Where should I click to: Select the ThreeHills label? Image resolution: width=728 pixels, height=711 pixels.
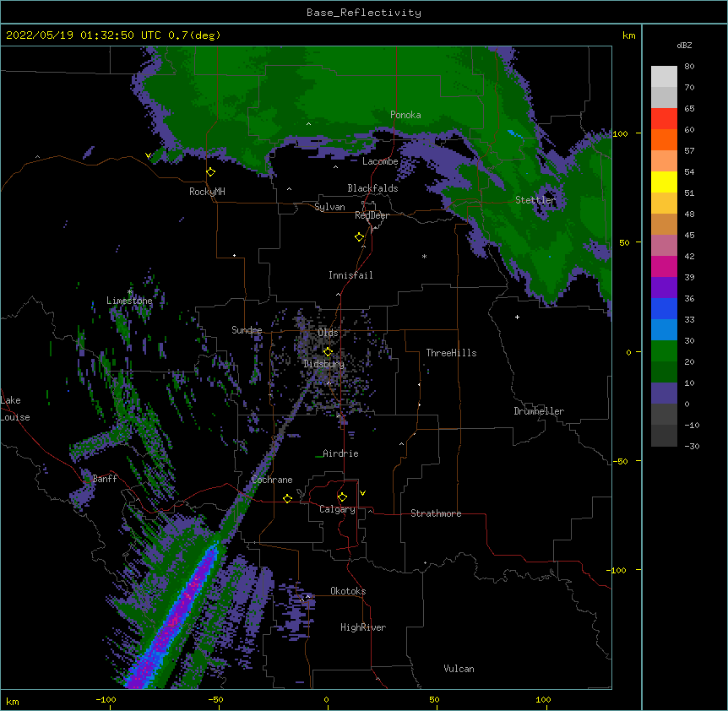[451, 353]
